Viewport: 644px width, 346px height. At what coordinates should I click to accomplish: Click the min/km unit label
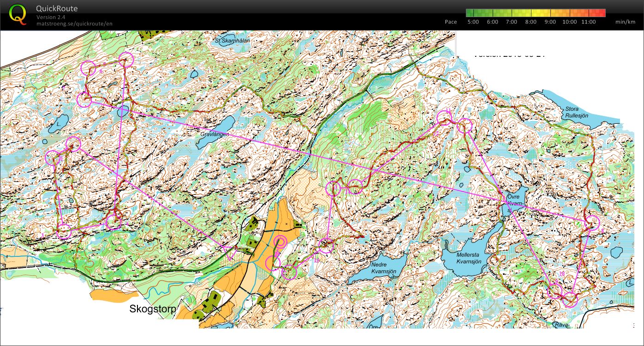(x=625, y=22)
